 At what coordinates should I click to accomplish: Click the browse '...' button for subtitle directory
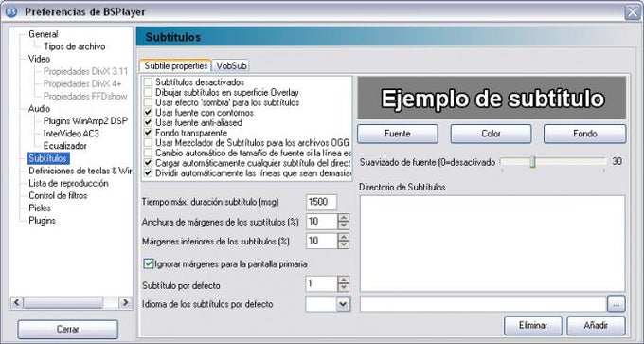click(x=617, y=304)
